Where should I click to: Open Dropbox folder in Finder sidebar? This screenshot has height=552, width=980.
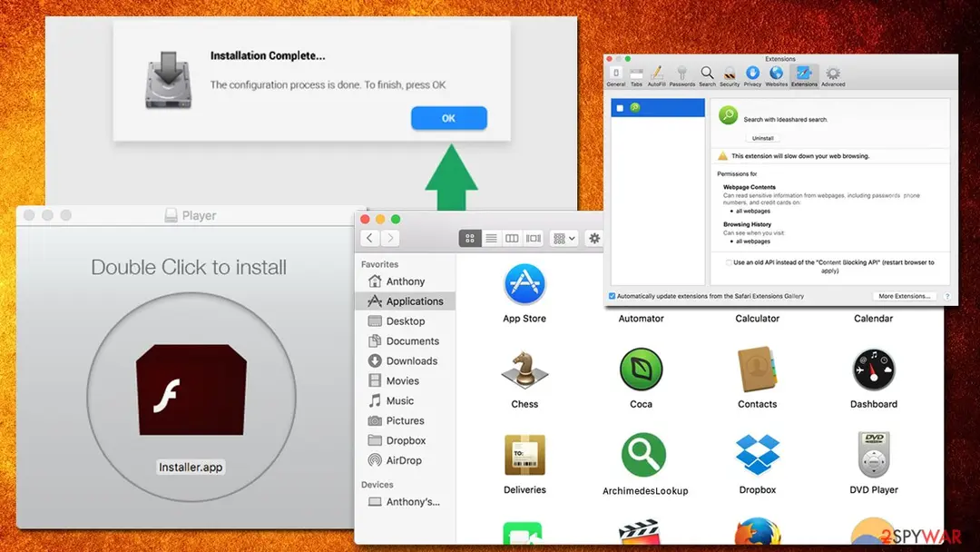[x=405, y=440]
